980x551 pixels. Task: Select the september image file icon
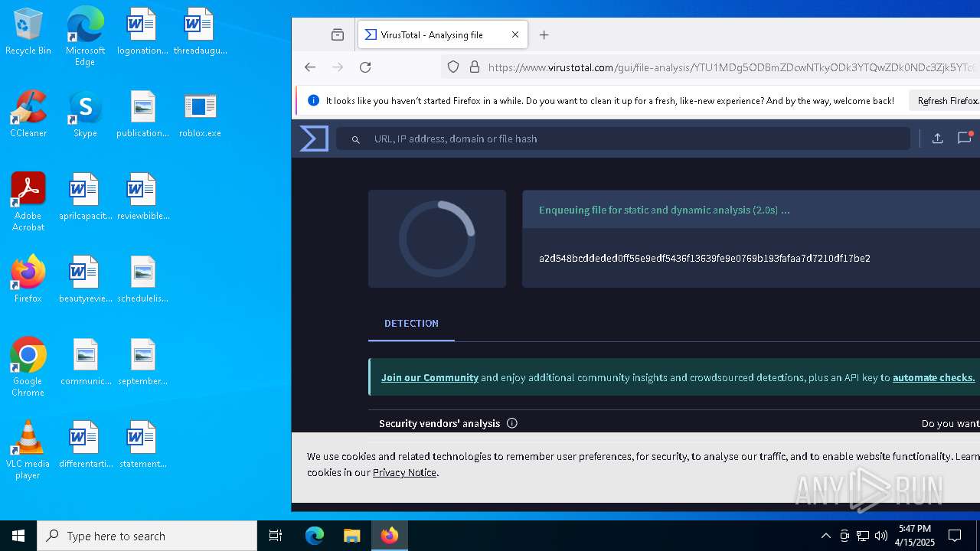pyautogui.click(x=142, y=363)
